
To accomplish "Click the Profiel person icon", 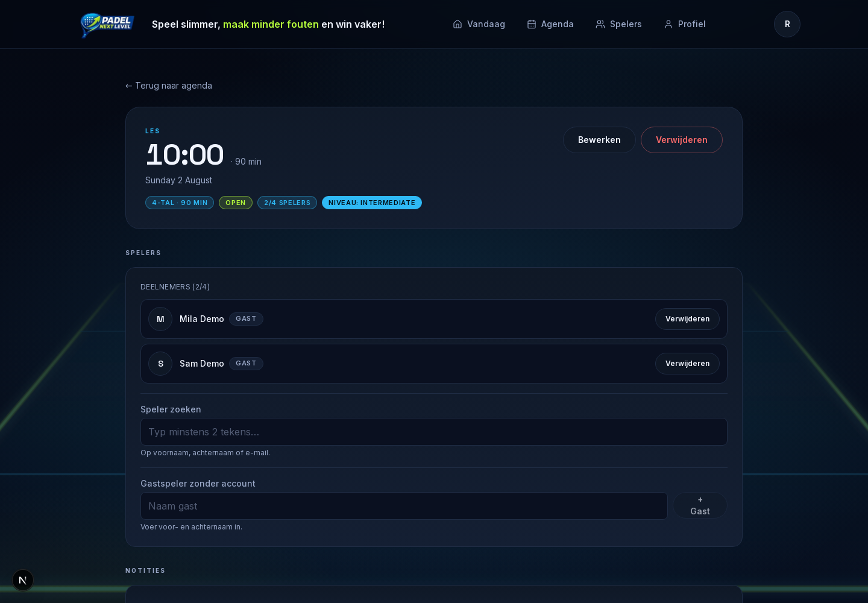I will pos(668,24).
